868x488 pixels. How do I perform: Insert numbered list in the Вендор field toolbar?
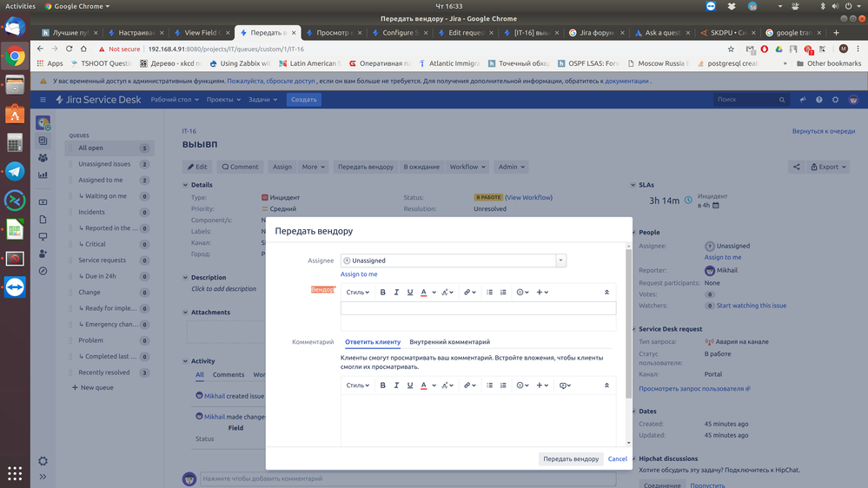click(x=503, y=292)
